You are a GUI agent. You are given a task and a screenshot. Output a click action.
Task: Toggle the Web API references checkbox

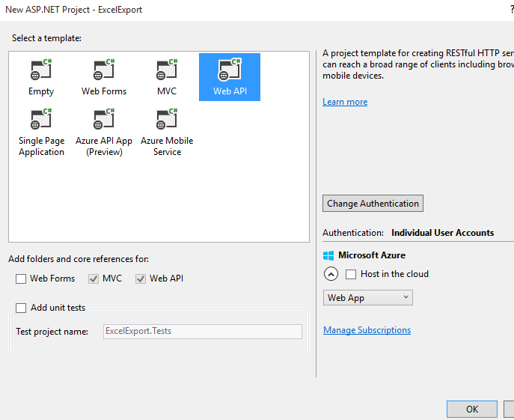[x=141, y=279]
